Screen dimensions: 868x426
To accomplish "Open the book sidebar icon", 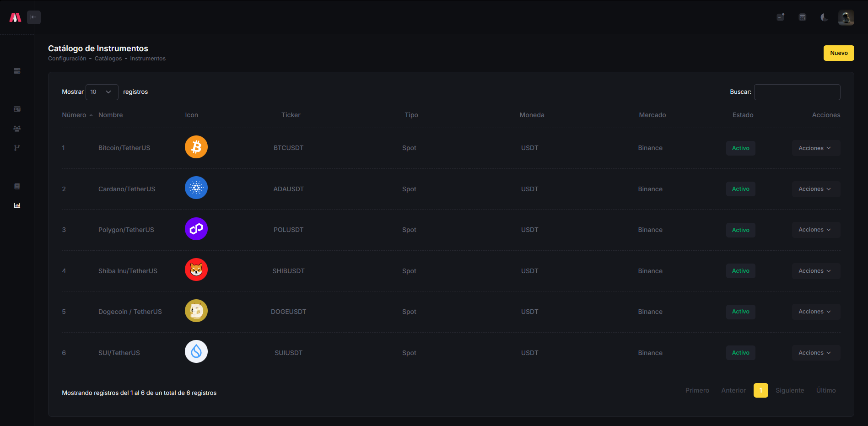I will [x=17, y=186].
